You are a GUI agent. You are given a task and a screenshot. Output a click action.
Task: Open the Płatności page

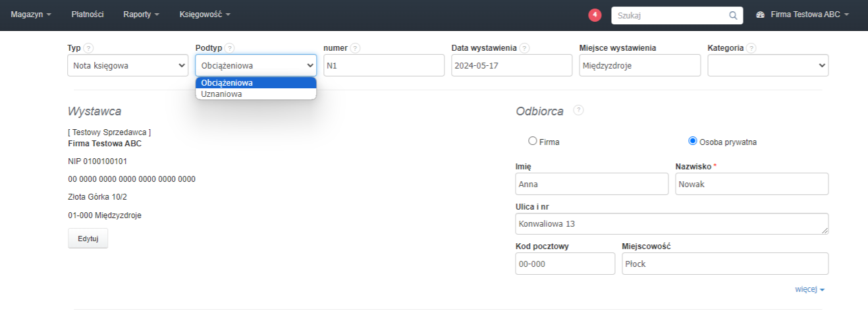(88, 14)
